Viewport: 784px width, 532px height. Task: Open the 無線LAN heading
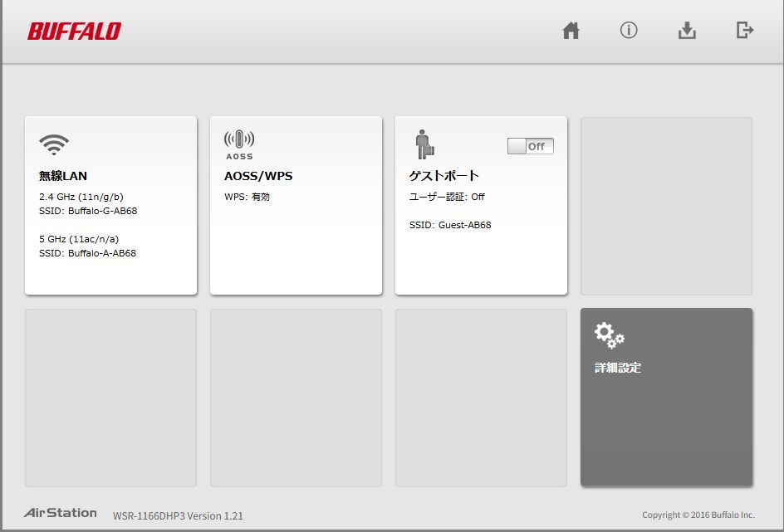pyautogui.click(x=63, y=176)
